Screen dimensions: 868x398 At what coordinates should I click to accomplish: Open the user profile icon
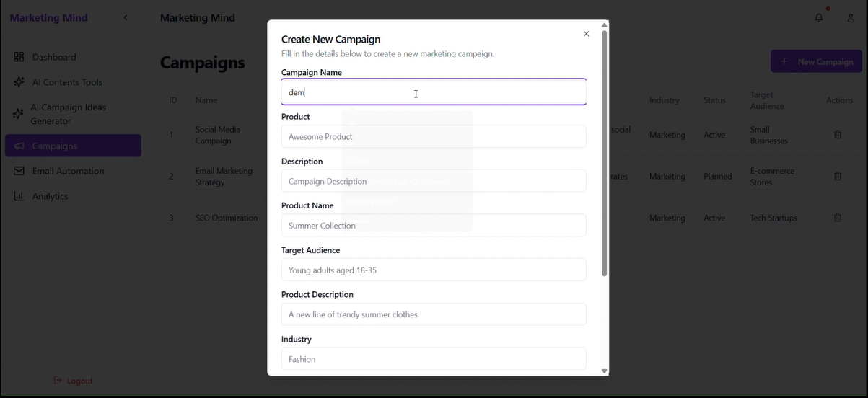pos(851,18)
